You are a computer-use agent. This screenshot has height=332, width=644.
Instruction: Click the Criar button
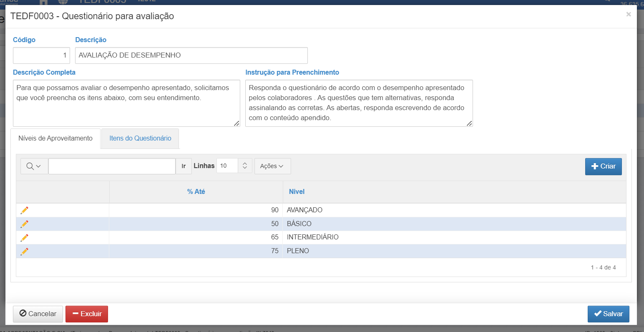tap(604, 166)
